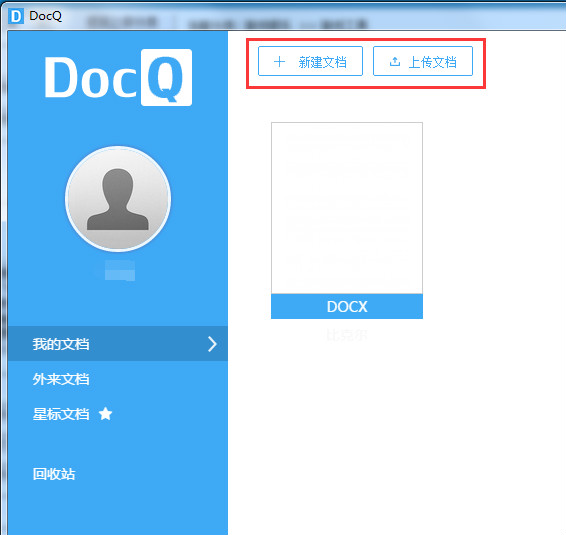This screenshot has width=566, height=535.
Task: Open the user avatar profile picture
Action: [118, 199]
